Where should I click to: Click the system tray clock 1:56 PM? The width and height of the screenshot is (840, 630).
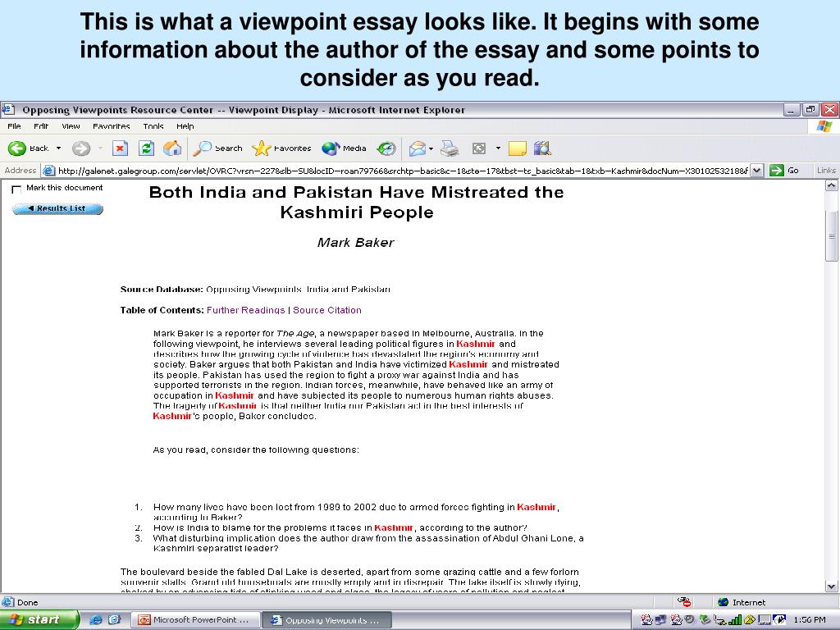click(x=810, y=620)
